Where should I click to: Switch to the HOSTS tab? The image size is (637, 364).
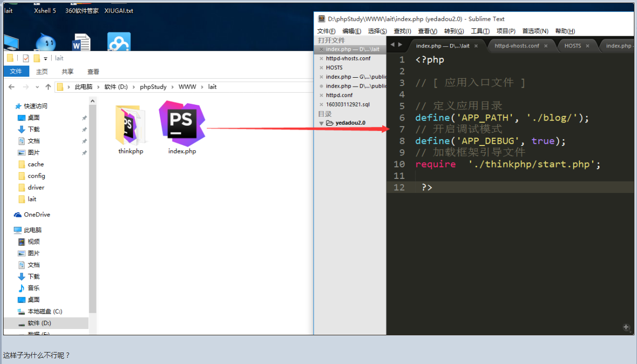[x=573, y=46]
